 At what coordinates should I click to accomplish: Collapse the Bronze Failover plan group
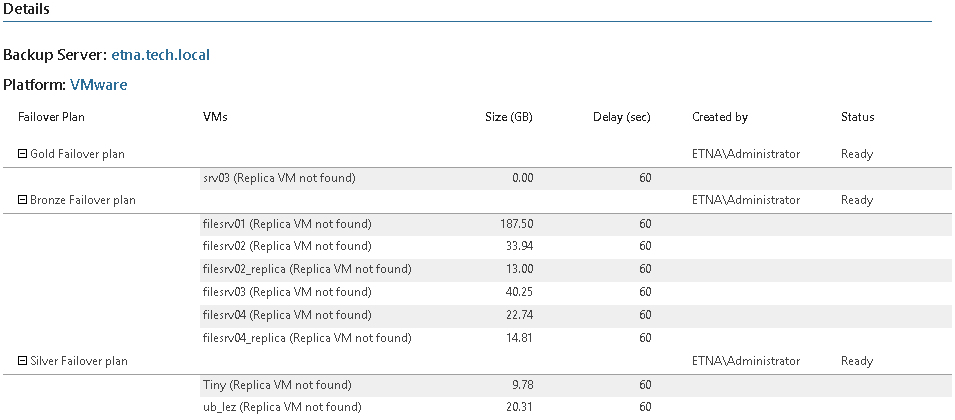(23, 200)
